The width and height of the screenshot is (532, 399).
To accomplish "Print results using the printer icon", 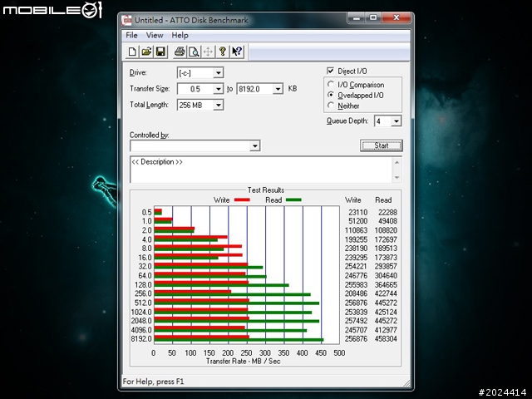I will coord(180,52).
